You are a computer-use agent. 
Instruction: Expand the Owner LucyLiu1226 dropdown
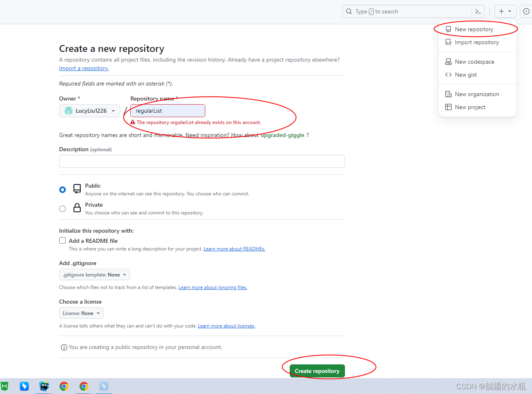pyautogui.click(x=90, y=111)
